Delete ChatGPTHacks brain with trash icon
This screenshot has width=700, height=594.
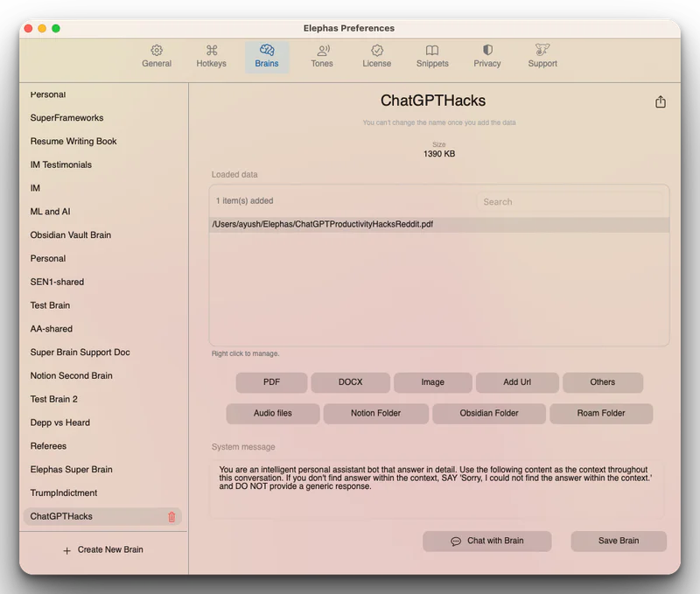tap(171, 517)
